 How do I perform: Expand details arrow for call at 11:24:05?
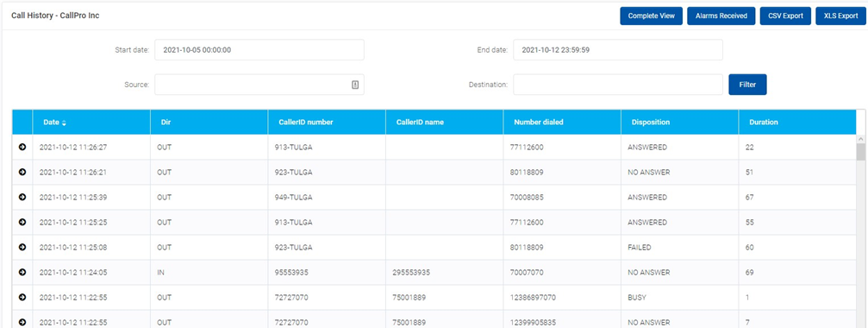click(x=22, y=272)
